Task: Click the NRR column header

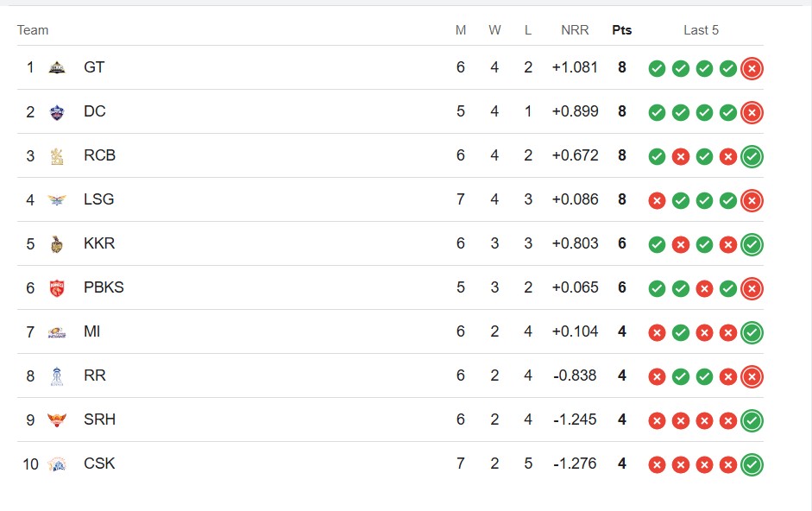Action: pos(575,30)
